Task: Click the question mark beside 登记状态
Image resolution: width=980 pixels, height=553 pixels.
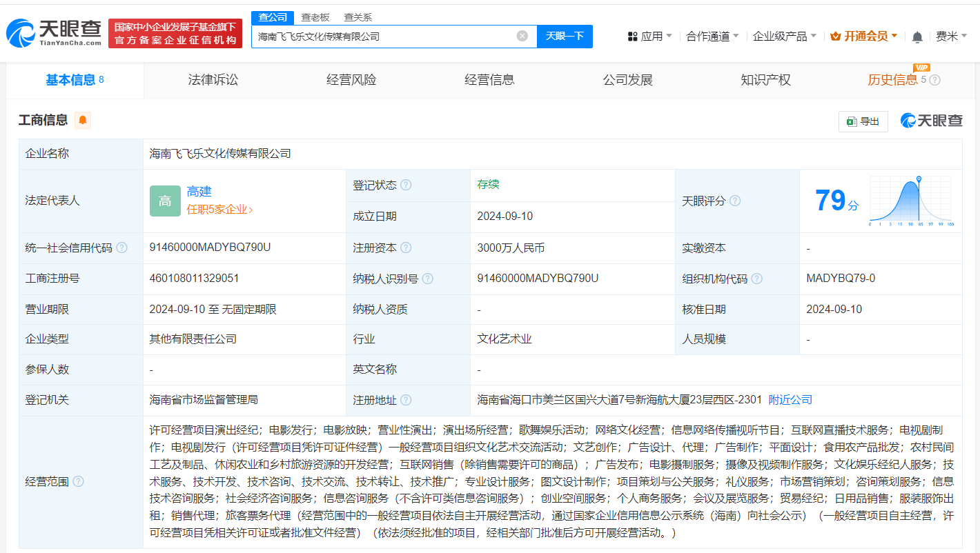Action: coord(406,184)
